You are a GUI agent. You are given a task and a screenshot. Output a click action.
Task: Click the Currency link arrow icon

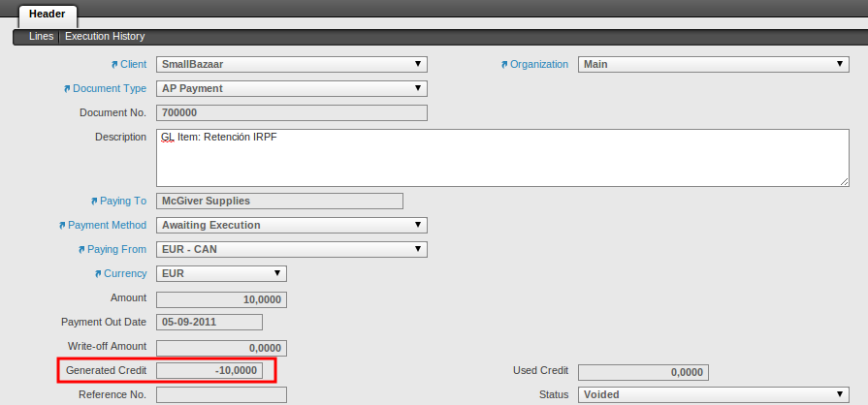click(x=98, y=274)
